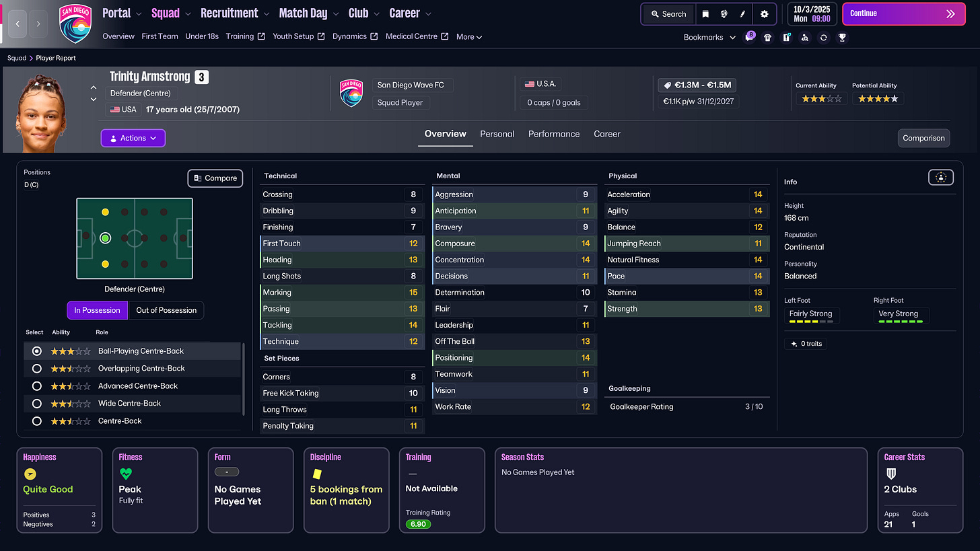The image size is (980, 551).
Task: Go to the next player with the down chevron
Action: click(94, 100)
